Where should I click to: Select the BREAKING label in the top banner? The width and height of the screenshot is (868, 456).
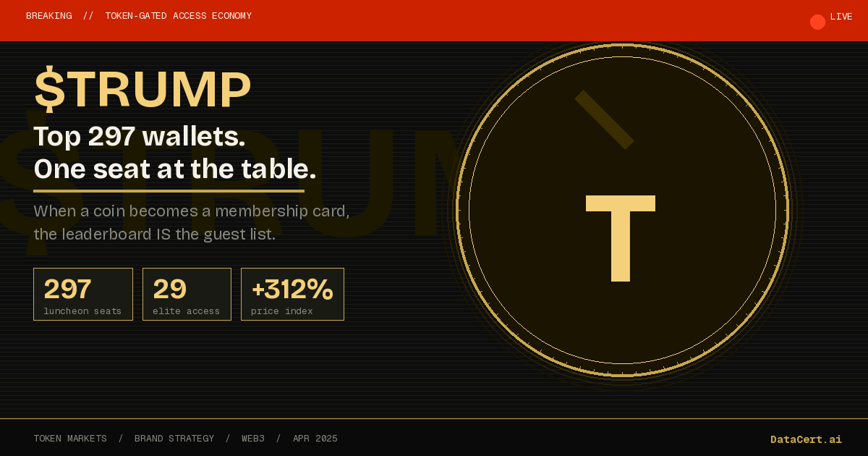(49, 16)
